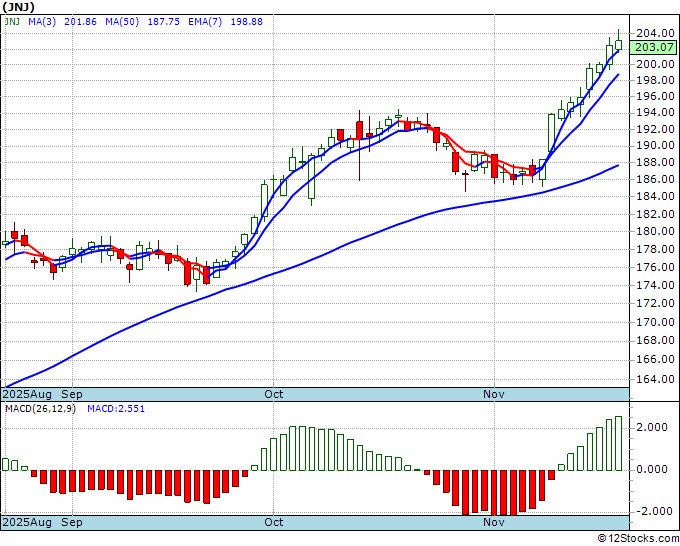Click the current price tag 203.07

[654, 47]
